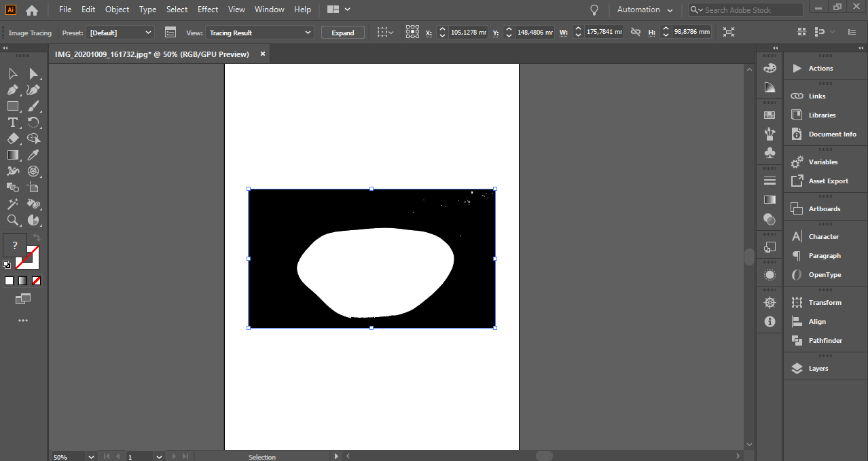
Task: Click the W width value field
Action: click(604, 32)
